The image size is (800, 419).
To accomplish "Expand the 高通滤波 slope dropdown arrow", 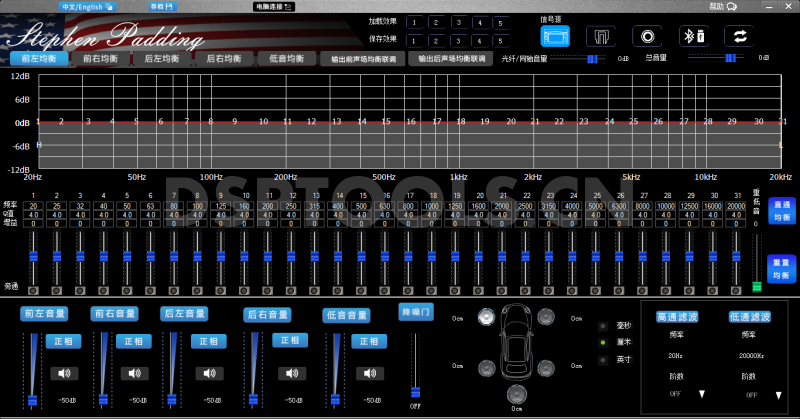I will (x=700, y=394).
